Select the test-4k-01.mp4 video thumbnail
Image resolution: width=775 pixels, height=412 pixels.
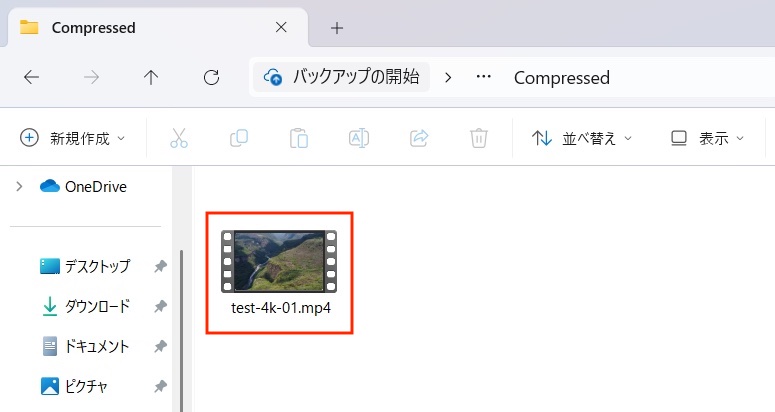click(x=280, y=262)
